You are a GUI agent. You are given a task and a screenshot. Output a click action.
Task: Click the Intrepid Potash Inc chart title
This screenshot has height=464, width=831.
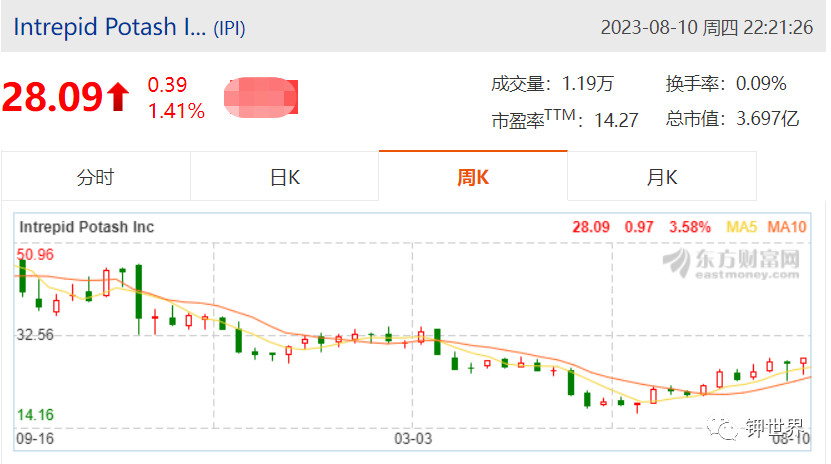[x=86, y=227]
